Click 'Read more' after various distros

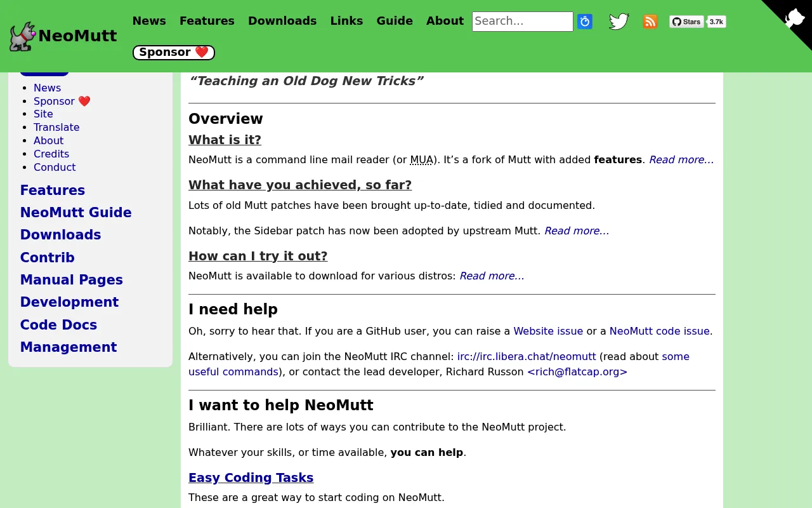pyautogui.click(x=492, y=276)
